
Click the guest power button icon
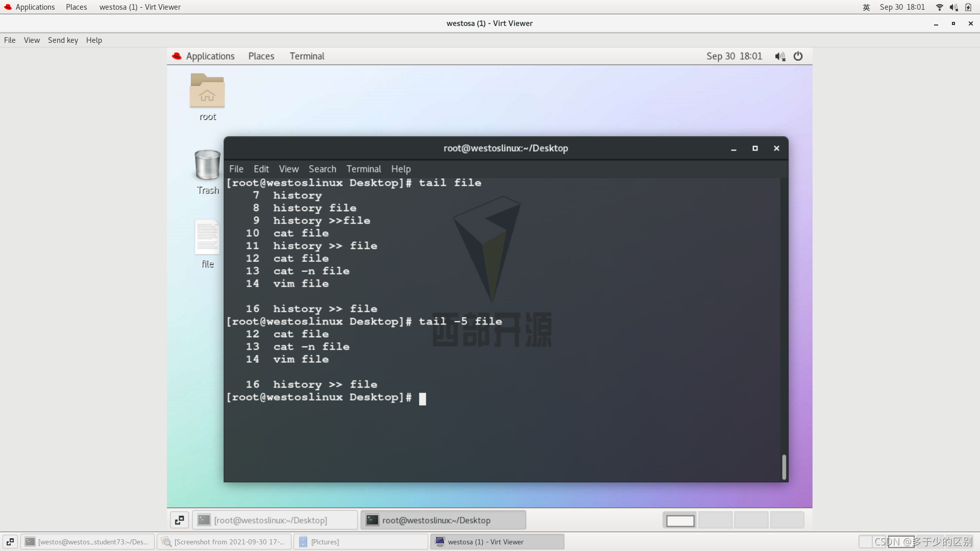798,56
